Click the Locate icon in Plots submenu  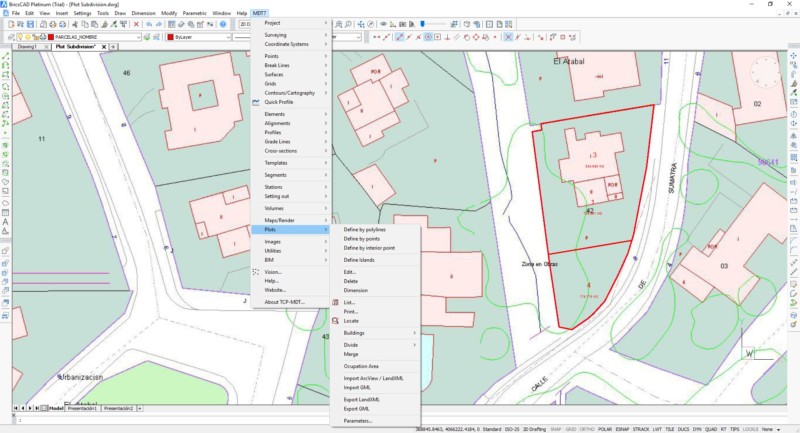[x=336, y=320]
